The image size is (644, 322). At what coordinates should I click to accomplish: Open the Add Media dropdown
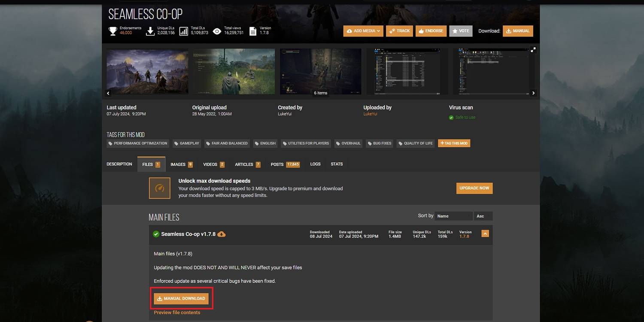(363, 31)
